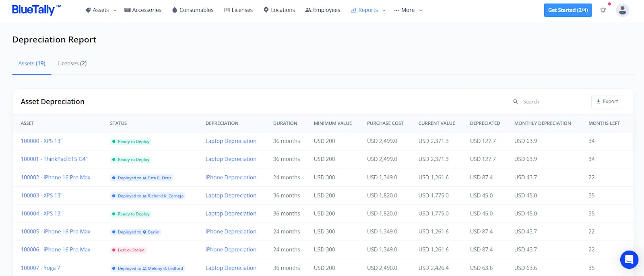Open the Accessories page

tap(143, 10)
